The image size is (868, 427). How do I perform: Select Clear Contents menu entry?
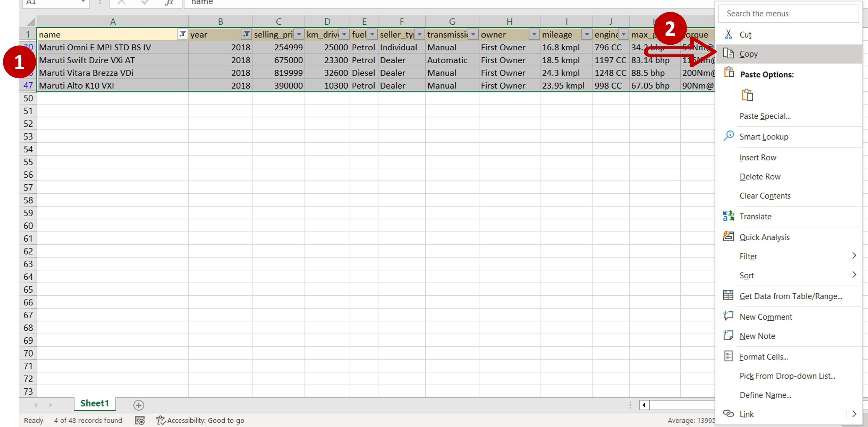tap(765, 196)
